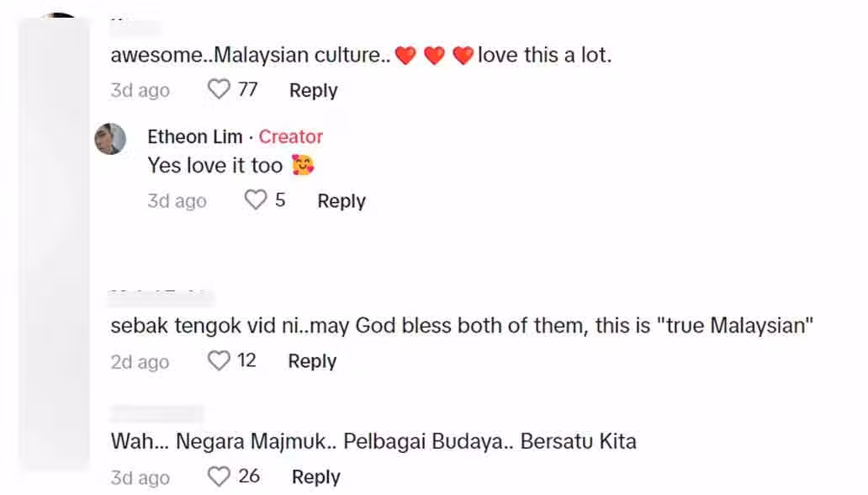This screenshot has width=868, height=495.
Task: Click the "2d ago" timestamp
Action: tap(140, 362)
